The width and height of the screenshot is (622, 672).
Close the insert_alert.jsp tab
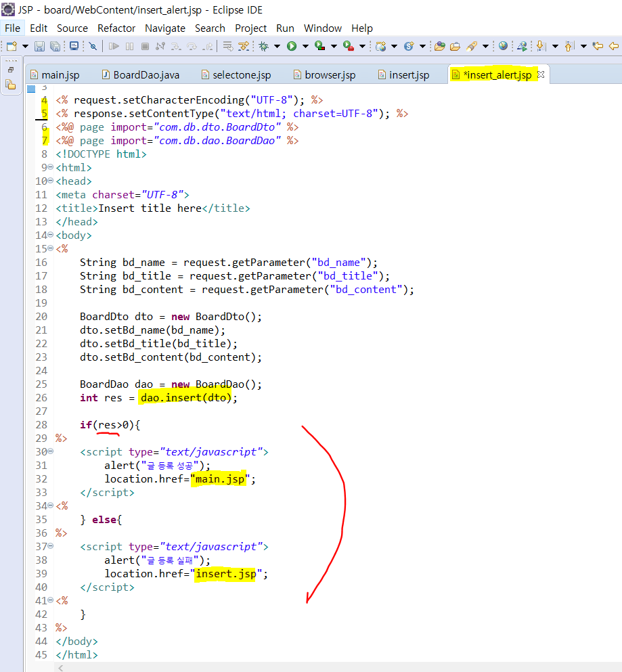[541, 74]
